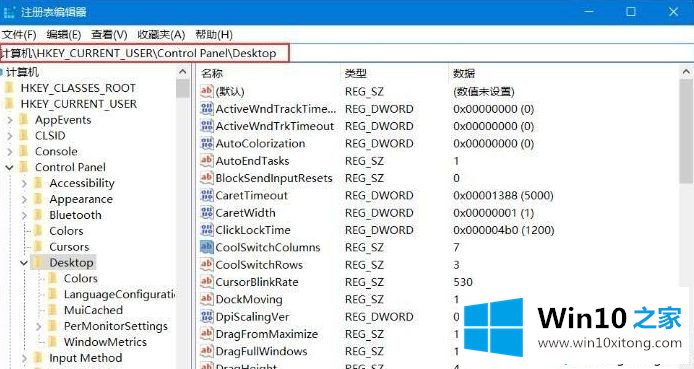The height and width of the screenshot is (369, 694).
Task: Select ActiveWndTrkTimeout DWORD icon
Action: pos(206,126)
